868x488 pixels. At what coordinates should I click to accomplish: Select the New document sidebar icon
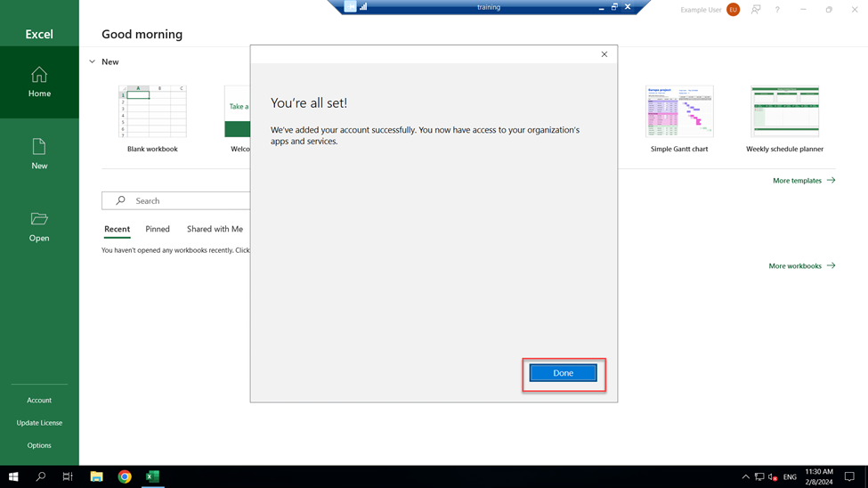click(x=39, y=154)
